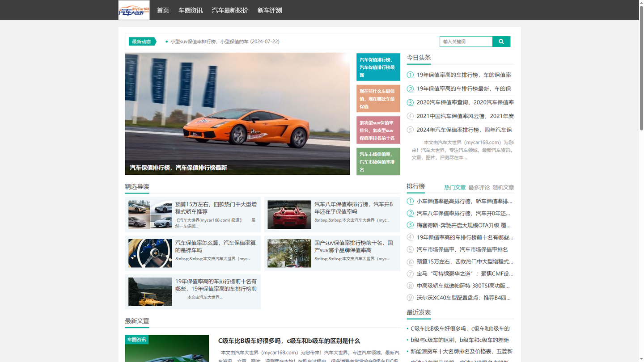This screenshot has height=362, width=644.
Task: Open recent post b级与c级车的区别
Action: click(x=460, y=340)
